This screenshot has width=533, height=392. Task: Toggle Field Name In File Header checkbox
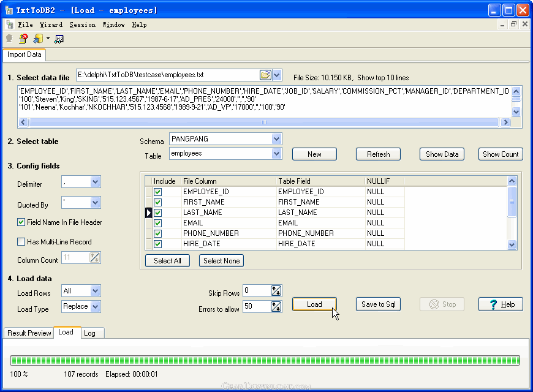coord(21,222)
